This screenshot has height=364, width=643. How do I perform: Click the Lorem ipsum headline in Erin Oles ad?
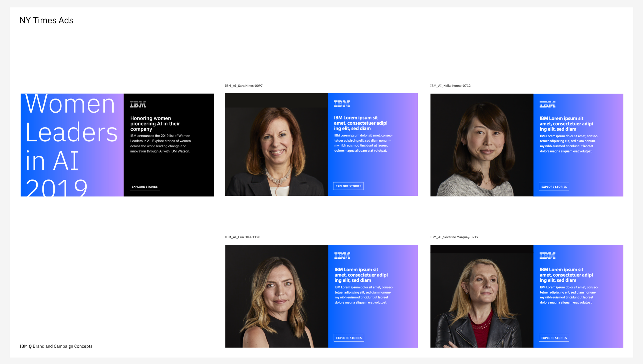[x=361, y=275]
